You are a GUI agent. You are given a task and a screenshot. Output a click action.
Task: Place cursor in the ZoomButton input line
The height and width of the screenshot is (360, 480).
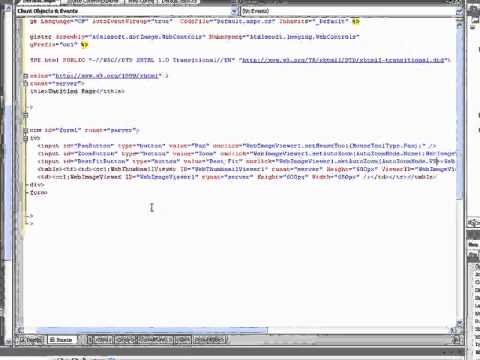(x=247, y=154)
